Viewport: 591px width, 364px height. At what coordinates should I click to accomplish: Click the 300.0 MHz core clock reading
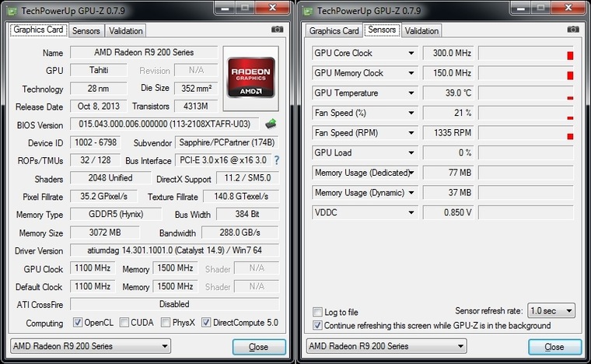coord(448,53)
